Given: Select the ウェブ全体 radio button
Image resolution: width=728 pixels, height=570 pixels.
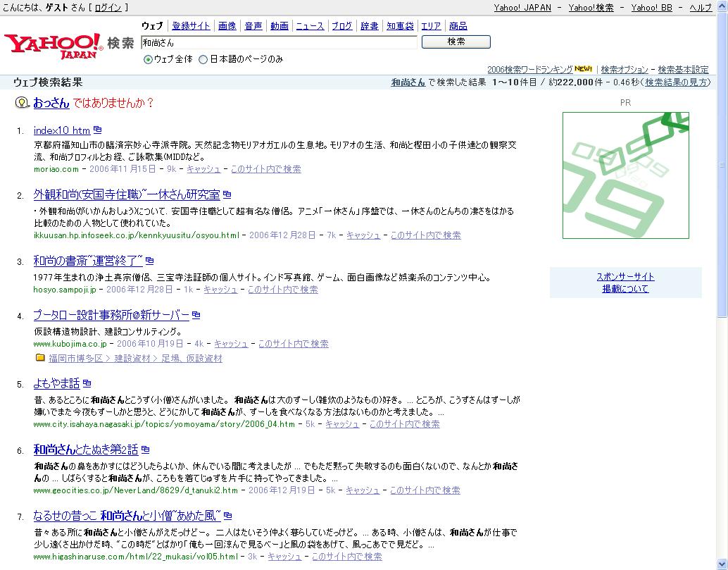Looking at the screenshot, I should [x=148, y=59].
